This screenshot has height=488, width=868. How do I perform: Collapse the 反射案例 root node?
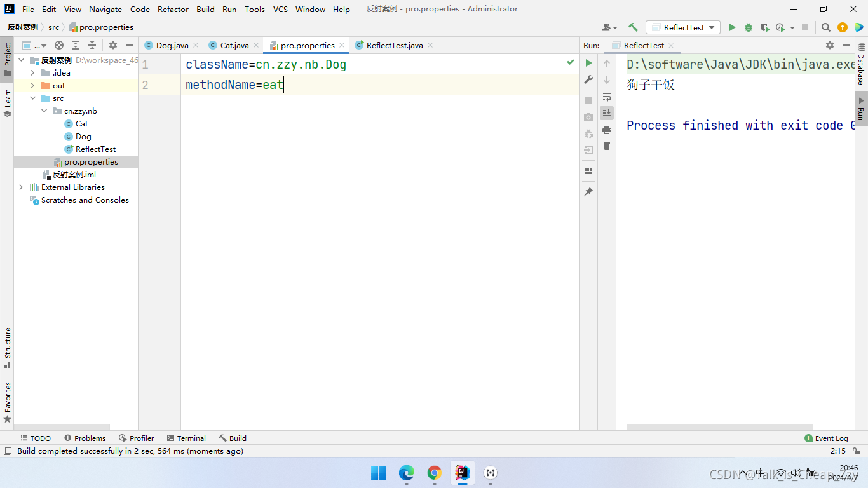tap(22, 60)
